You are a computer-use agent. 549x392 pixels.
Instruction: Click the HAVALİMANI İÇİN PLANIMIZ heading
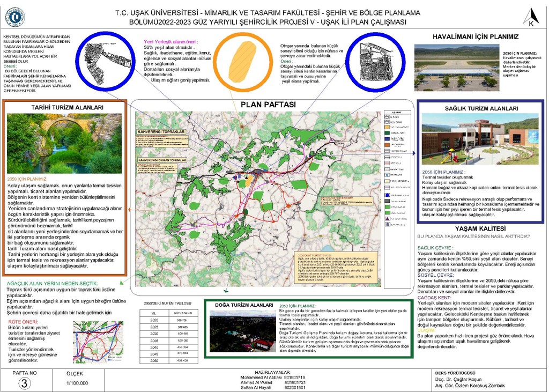click(476, 37)
